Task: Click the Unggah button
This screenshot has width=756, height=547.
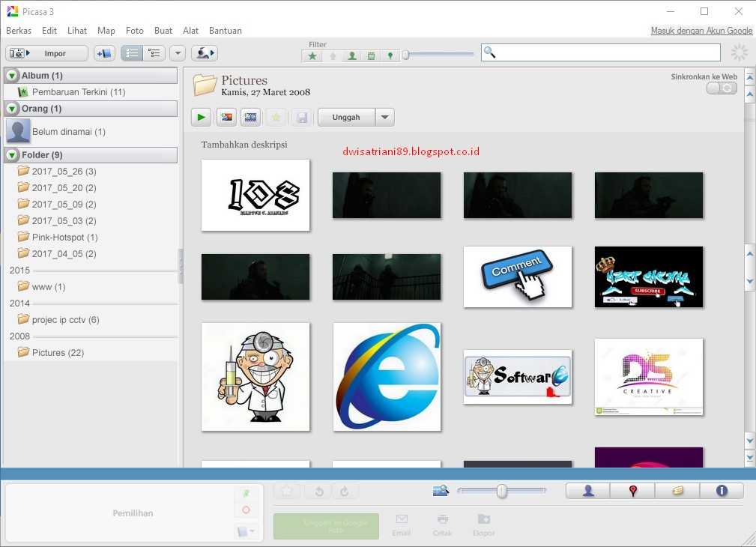Action: (x=346, y=117)
